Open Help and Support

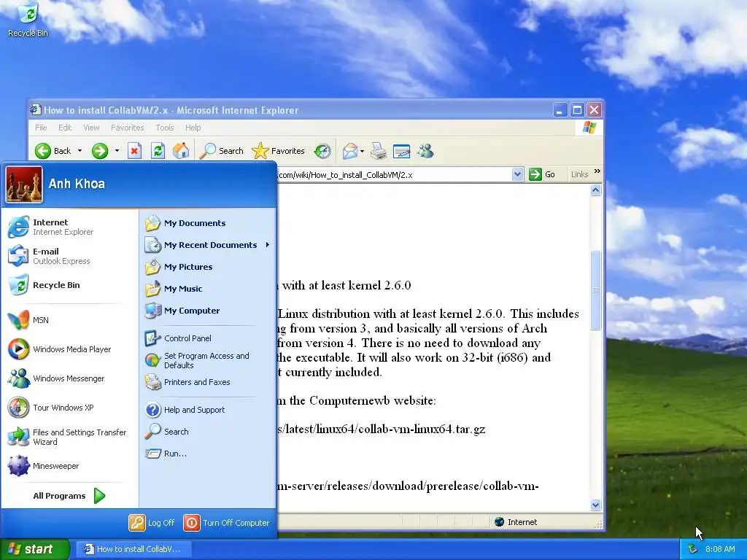208,410
